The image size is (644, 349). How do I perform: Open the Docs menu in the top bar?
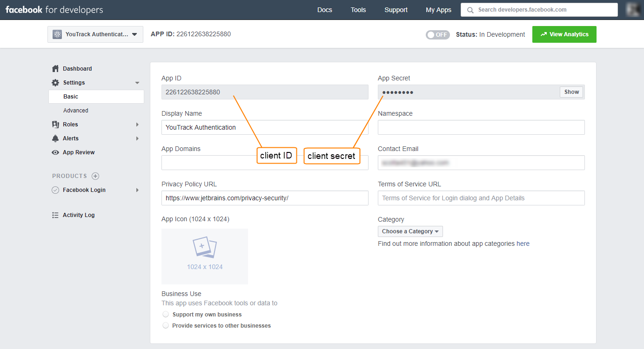coord(324,9)
